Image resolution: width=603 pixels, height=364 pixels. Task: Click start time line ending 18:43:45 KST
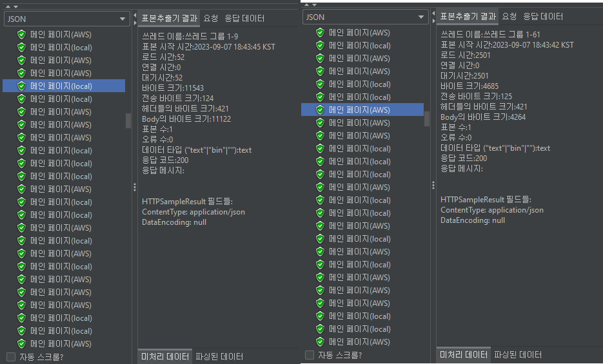[x=208, y=47]
